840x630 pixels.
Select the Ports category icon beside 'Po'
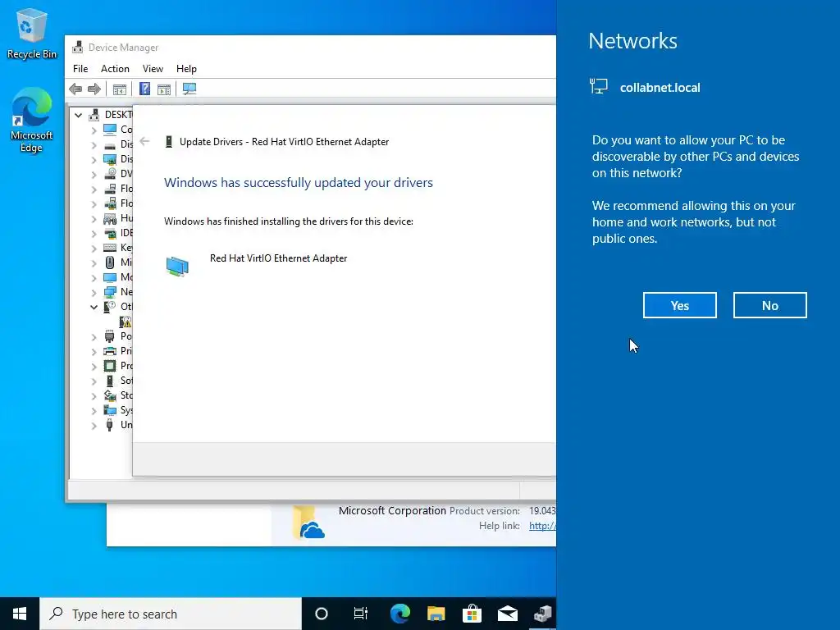[x=110, y=336]
